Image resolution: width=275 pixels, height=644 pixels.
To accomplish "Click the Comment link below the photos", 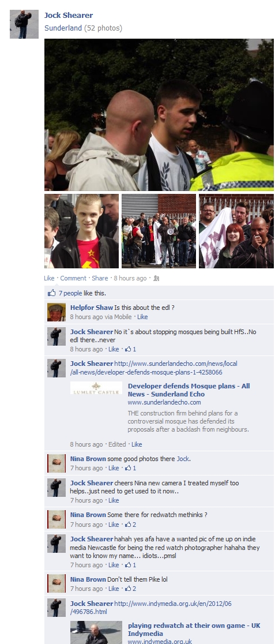I will (x=73, y=278).
